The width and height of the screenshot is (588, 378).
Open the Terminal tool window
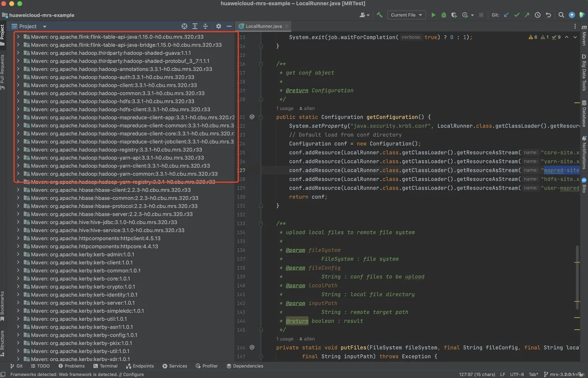click(x=105, y=366)
